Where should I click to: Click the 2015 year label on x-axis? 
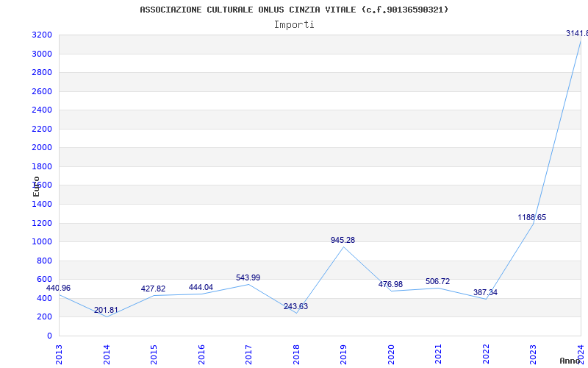pos(154,354)
